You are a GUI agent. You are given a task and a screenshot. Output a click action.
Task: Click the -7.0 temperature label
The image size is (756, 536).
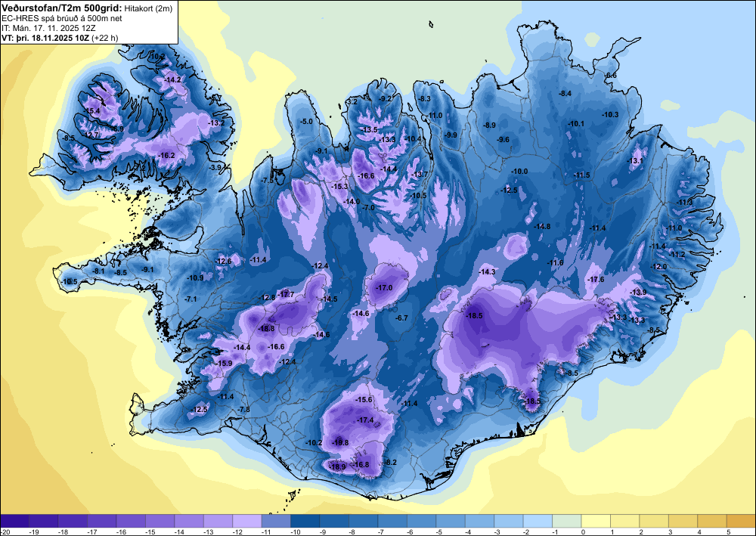368,207
